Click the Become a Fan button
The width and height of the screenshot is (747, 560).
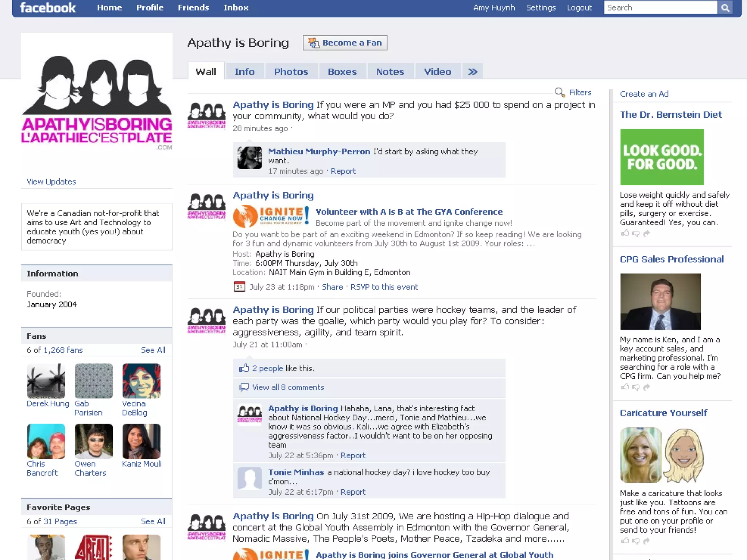(x=345, y=43)
